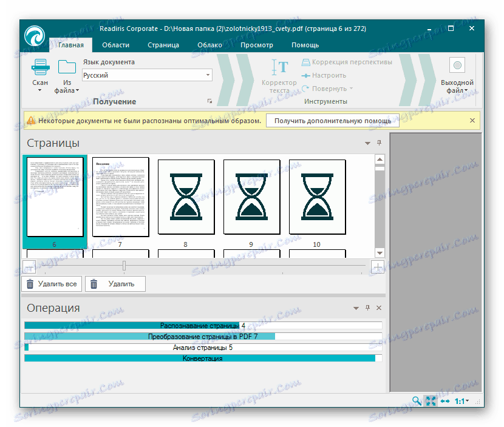
Task: Click the Анализ страницы 5 progress bar
Action: (203, 348)
